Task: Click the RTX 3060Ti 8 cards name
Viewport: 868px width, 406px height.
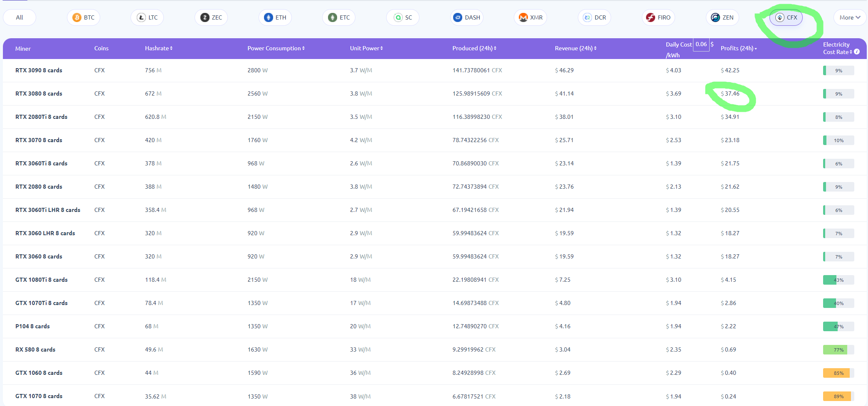Action: pos(41,163)
